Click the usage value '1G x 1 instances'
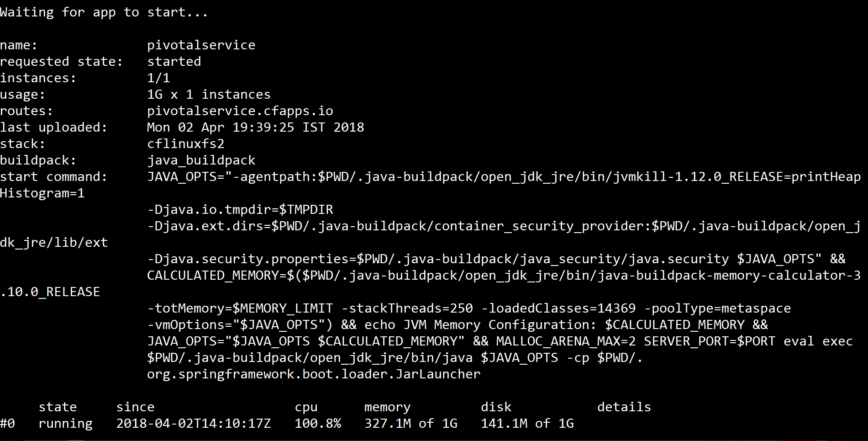This screenshot has width=868, height=441. tap(209, 95)
